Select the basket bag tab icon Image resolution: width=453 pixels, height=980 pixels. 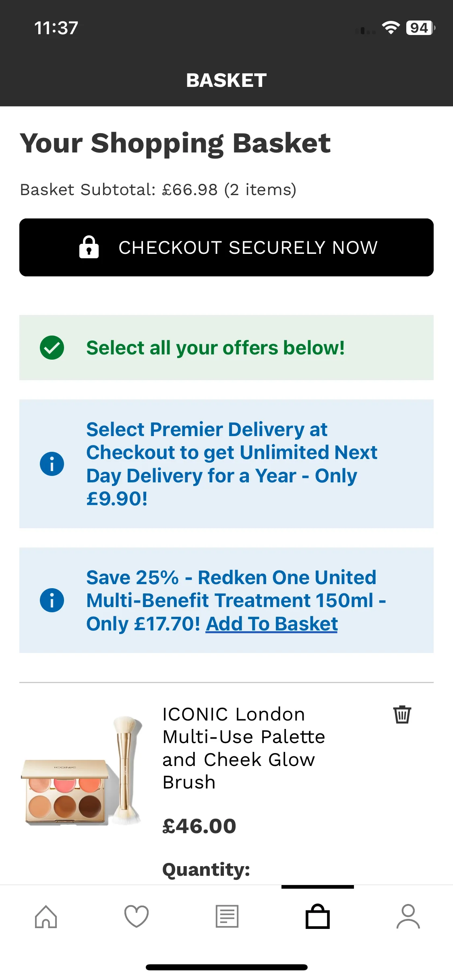(x=318, y=917)
